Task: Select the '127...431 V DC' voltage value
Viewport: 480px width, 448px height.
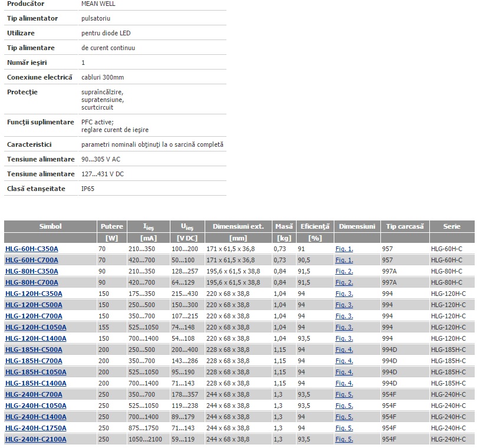Action: coord(103,174)
